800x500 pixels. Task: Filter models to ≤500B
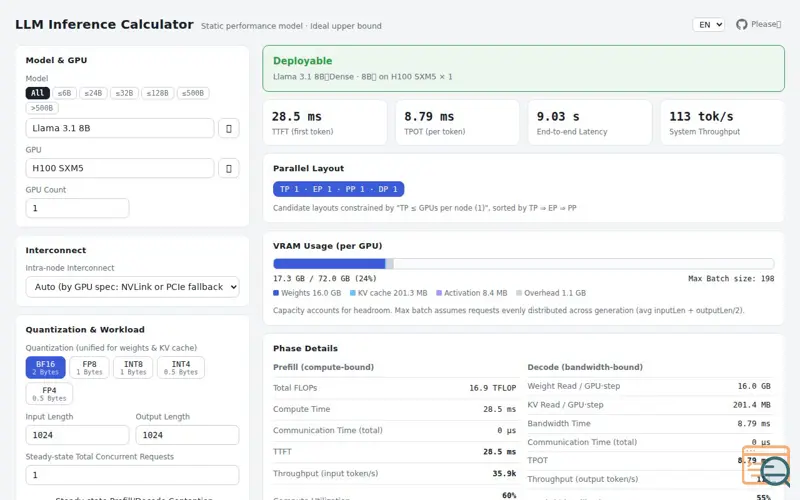(x=193, y=93)
